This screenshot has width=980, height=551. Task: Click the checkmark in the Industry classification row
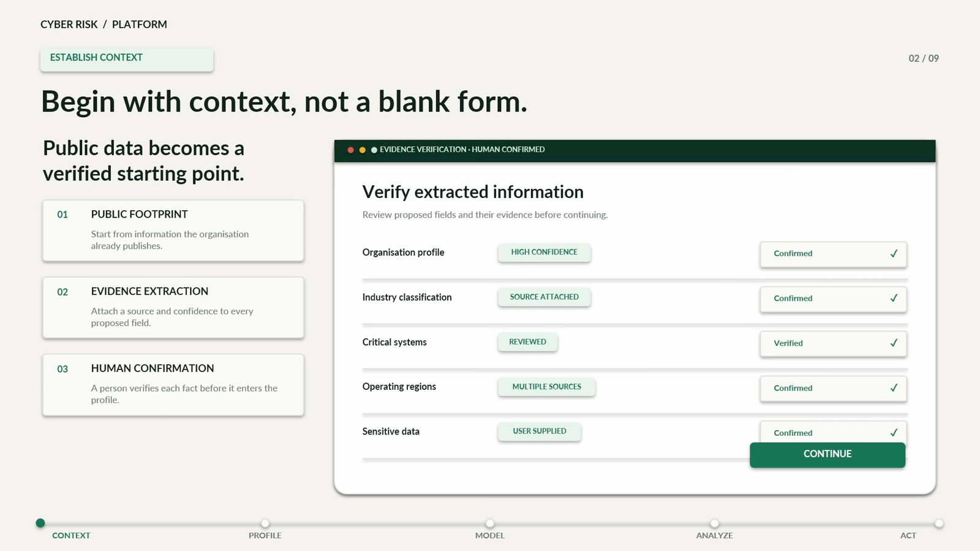pyautogui.click(x=894, y=298)
